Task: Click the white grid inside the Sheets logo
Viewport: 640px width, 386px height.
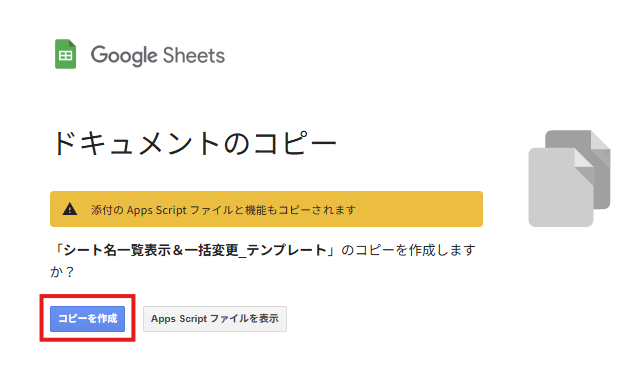Action: pos(65,55)
